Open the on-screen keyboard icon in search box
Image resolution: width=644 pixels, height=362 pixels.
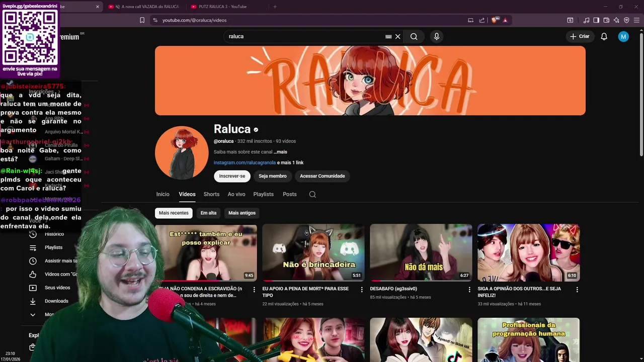pos(388,36)
